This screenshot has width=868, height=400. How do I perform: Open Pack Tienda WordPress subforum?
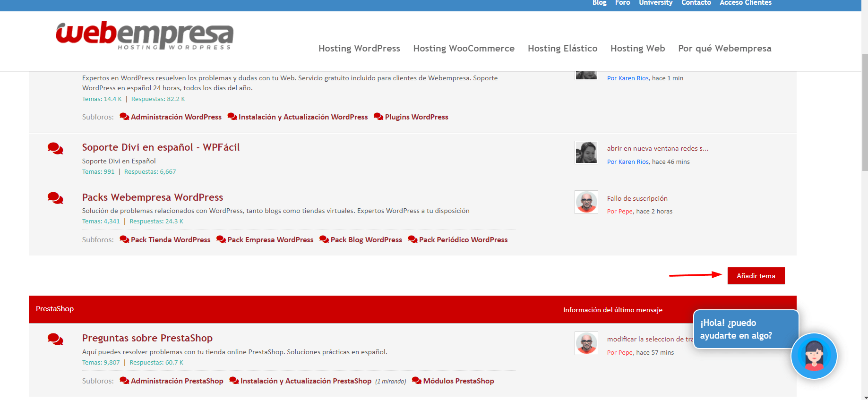tap(171, 240)
